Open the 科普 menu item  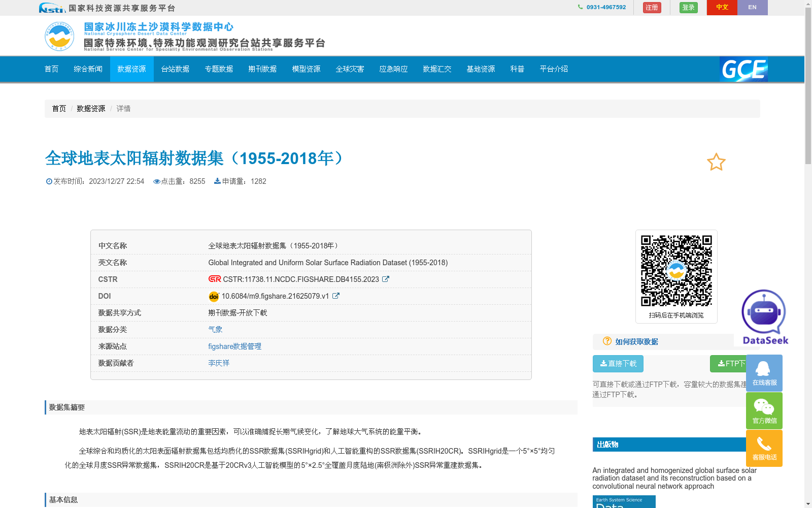click(518, 69)
